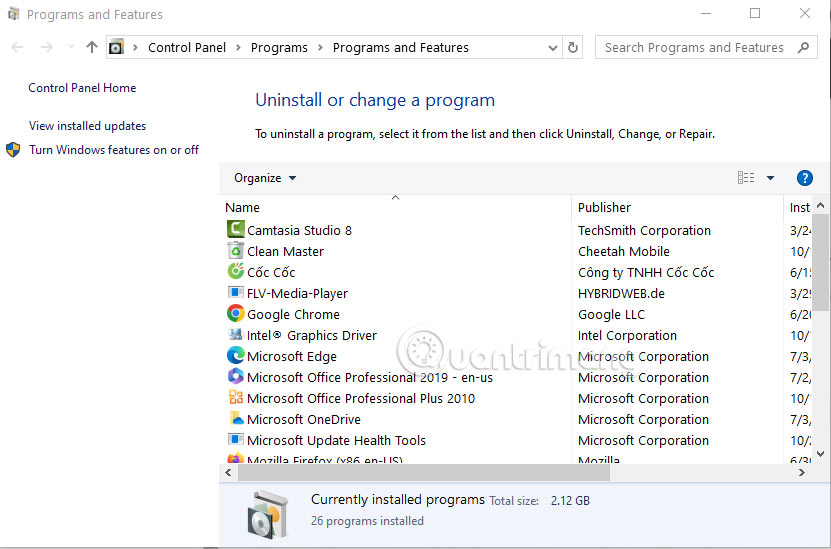The image size is (831, 549).
Task: Go to Programs breadcrumb
Action: [279, 48]
